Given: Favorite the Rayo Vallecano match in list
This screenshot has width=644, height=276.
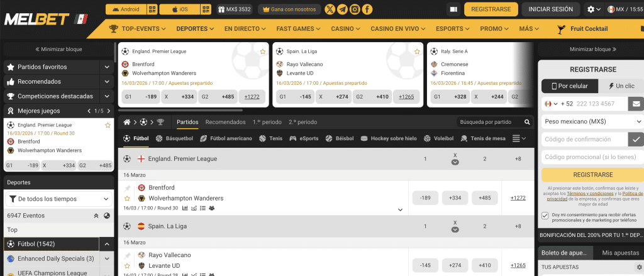Looking at the screenshot, I should pyautogui.click(x=127, y=266).
